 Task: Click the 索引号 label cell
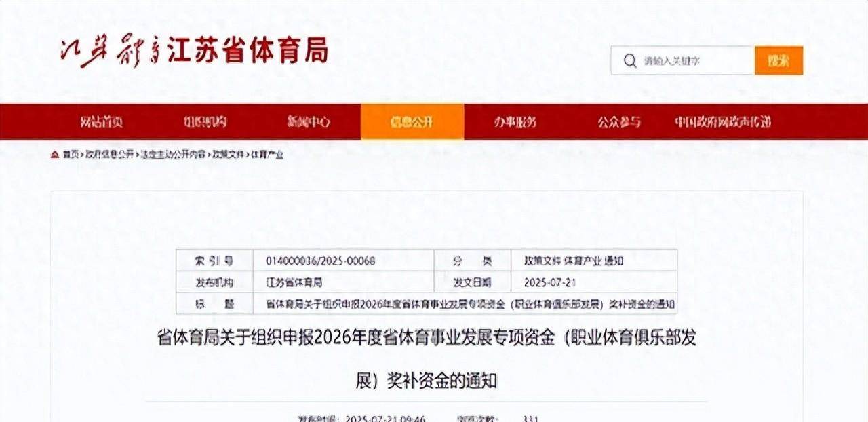(x=215, y=261)
